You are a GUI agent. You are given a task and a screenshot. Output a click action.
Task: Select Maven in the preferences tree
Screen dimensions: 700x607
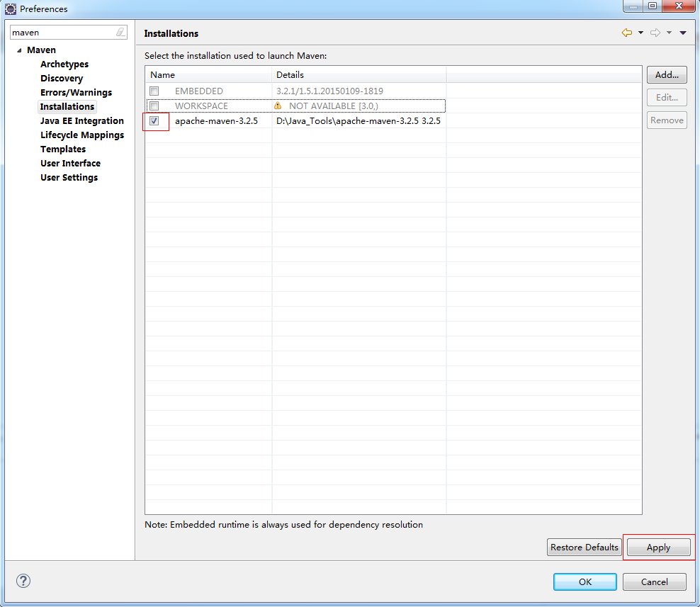point(41,50)
